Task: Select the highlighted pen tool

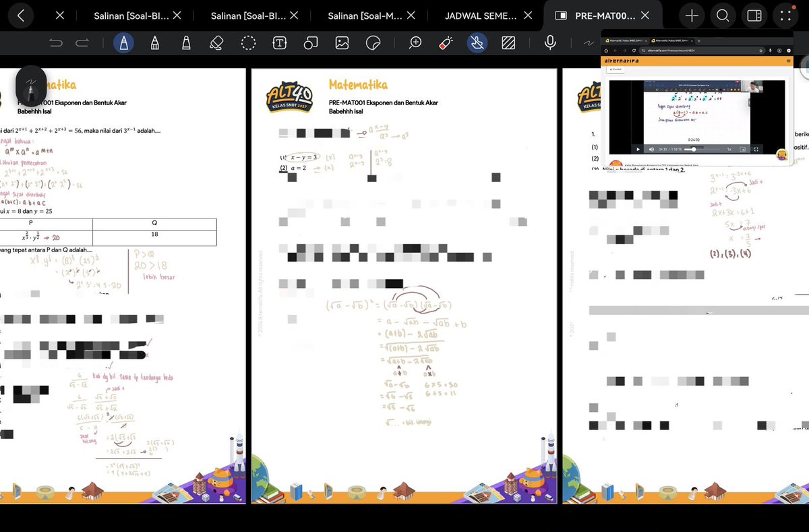Action: pos(123,43)
